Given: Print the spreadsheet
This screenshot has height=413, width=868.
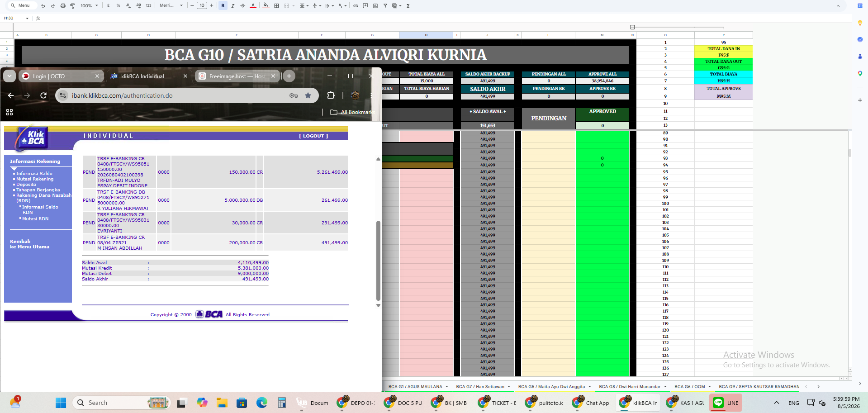Looking at the screenshot, I should coord(63,6).
